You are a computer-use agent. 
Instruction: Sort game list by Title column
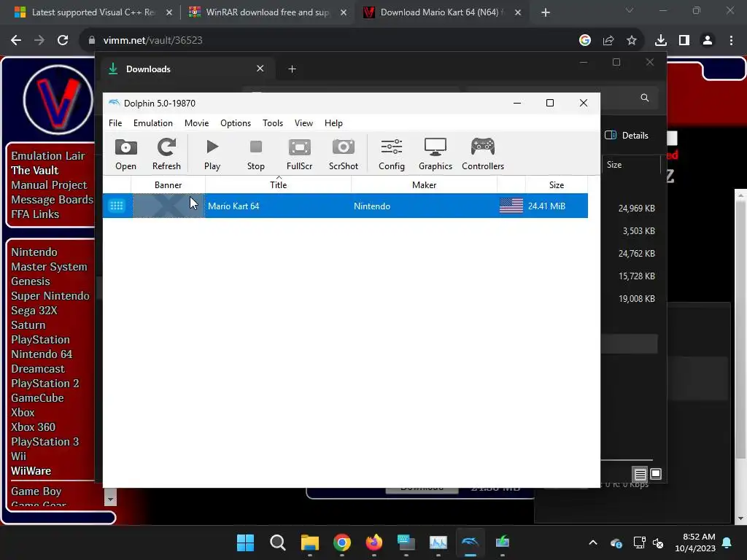pos(278,184)
